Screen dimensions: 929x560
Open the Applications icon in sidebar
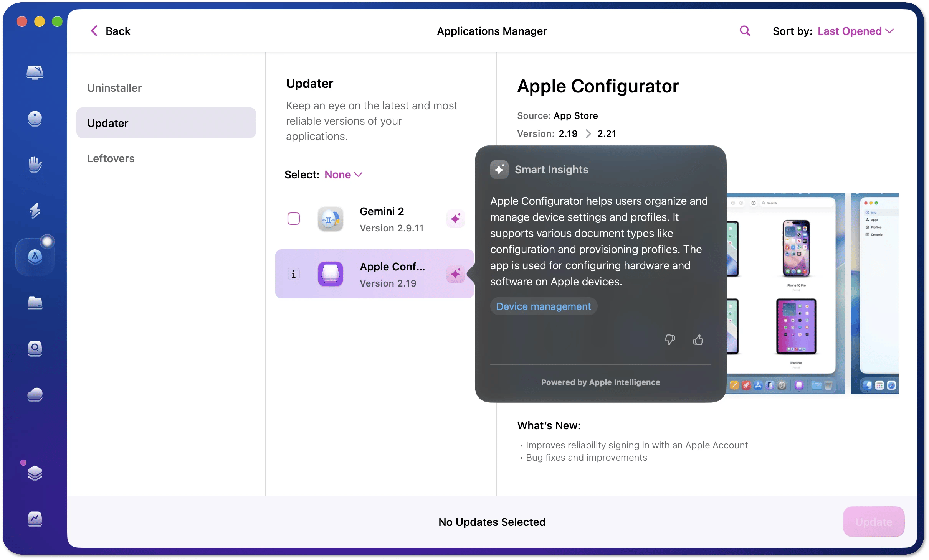tap(35, 257)
